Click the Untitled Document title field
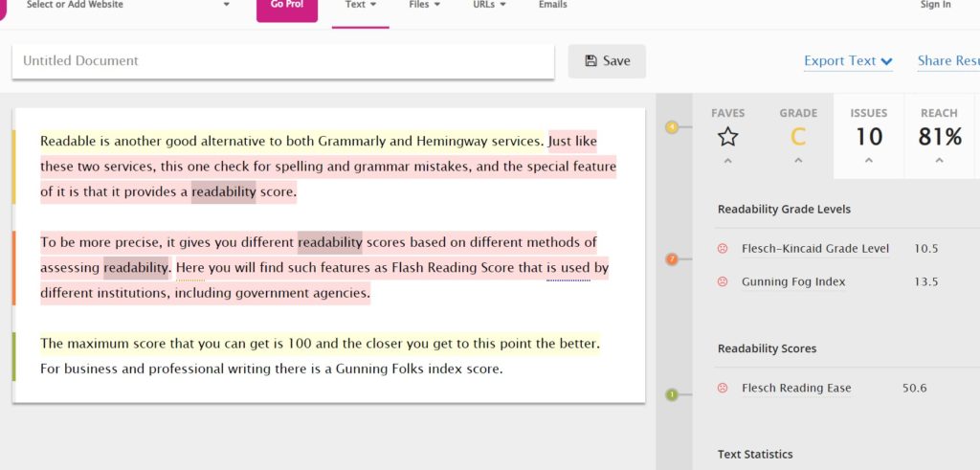This screenshot has width=980, height=470. 283,61
